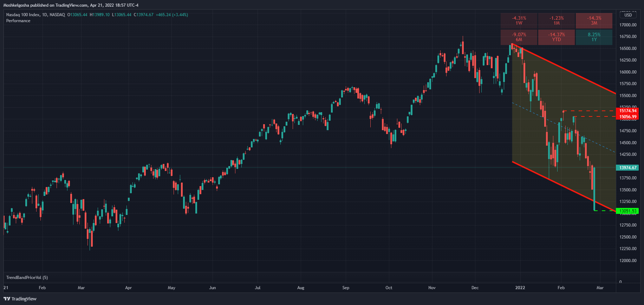This screenshot has height=305, width=644.
Task: Click the 14500.00 price axis label
Action: [x=628, y=143]
